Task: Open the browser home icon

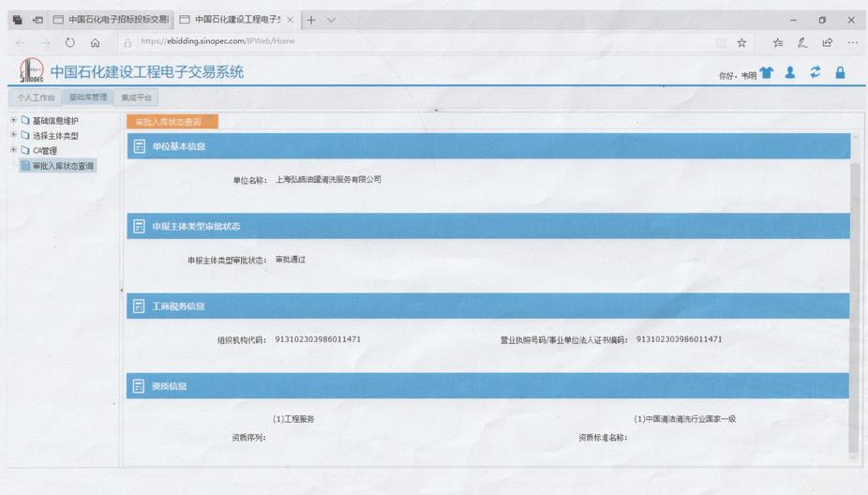Action: point(96,42)
